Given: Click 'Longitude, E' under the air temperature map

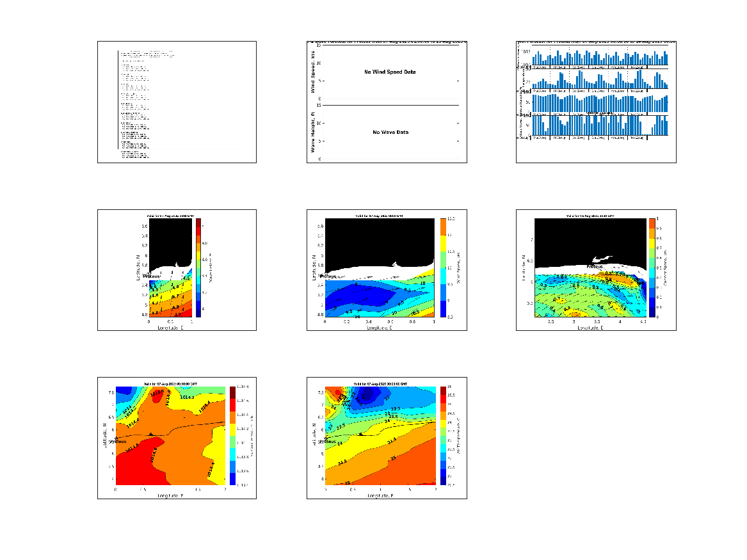Looking at the screenshot, I should point(380,496).
